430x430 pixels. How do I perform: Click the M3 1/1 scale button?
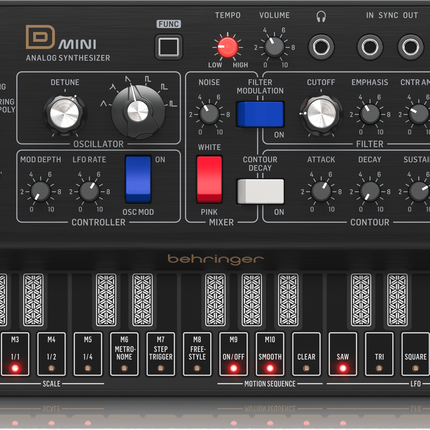point(15,354)
